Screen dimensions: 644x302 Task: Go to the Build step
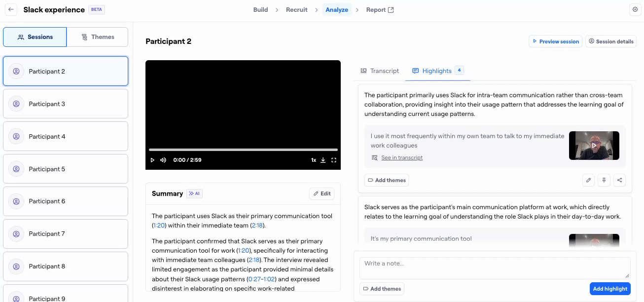tap(260, 10)
